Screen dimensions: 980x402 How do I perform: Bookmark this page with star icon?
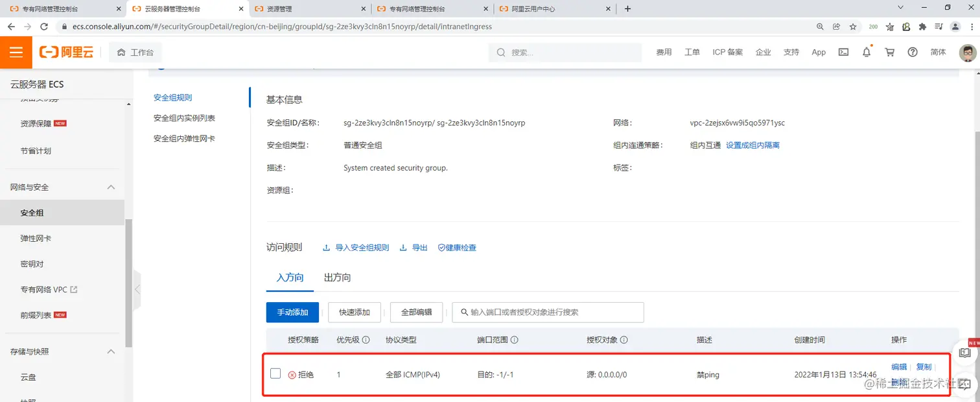coord(853,27)
